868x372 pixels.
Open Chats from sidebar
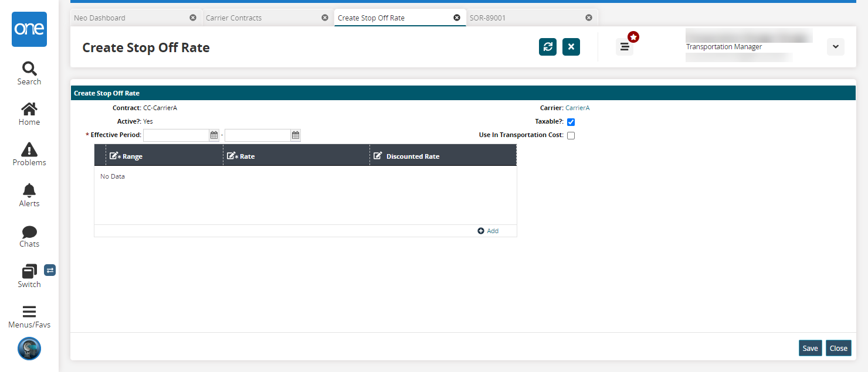[x=29, y=236]
